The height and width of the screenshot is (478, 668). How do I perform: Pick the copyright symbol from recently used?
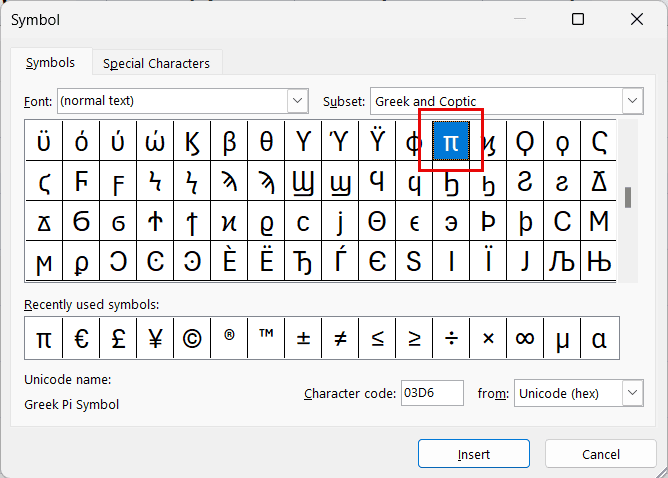(x=192, y=339)
